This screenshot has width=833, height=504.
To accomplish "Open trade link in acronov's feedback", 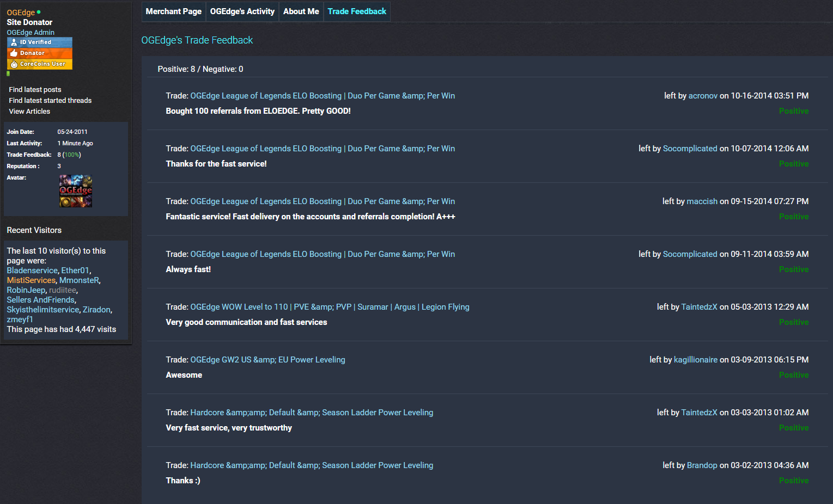I will pyautogui.click(x=323, y=96).
